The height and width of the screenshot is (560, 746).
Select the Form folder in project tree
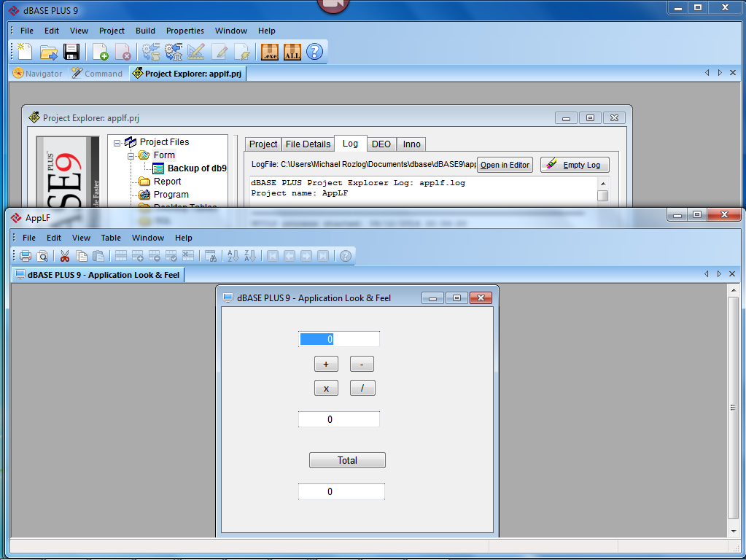(x=164, y=155)
